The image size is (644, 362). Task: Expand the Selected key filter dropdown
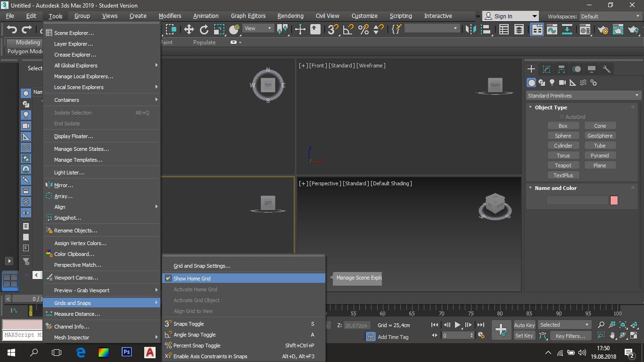(565, 325)
